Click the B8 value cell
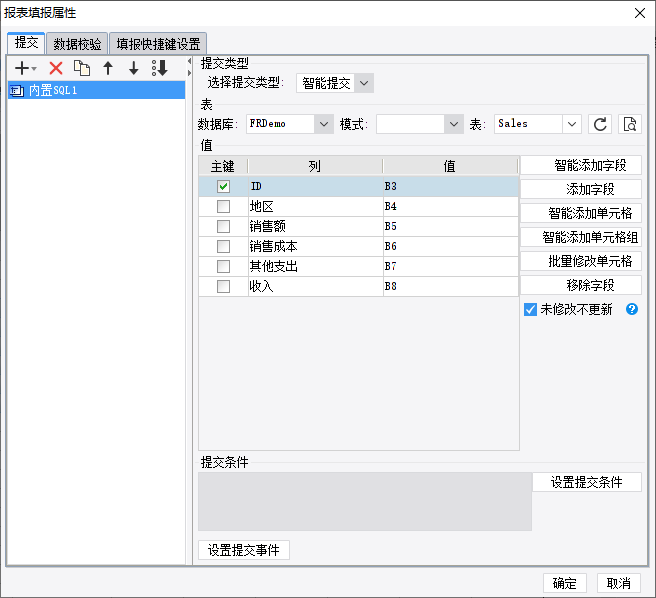The width and height of the screenshot is (656, 598). click(451, 286)
